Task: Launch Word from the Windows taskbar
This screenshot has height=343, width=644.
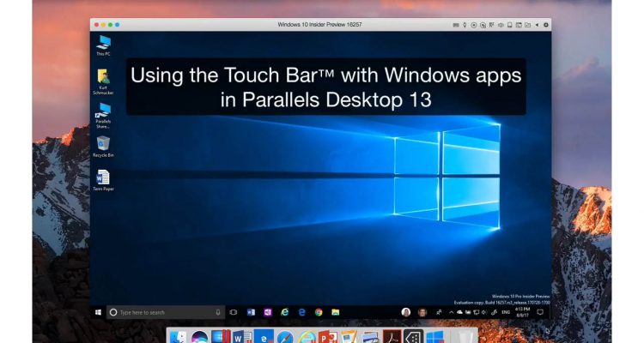Action: coord(251,312)
